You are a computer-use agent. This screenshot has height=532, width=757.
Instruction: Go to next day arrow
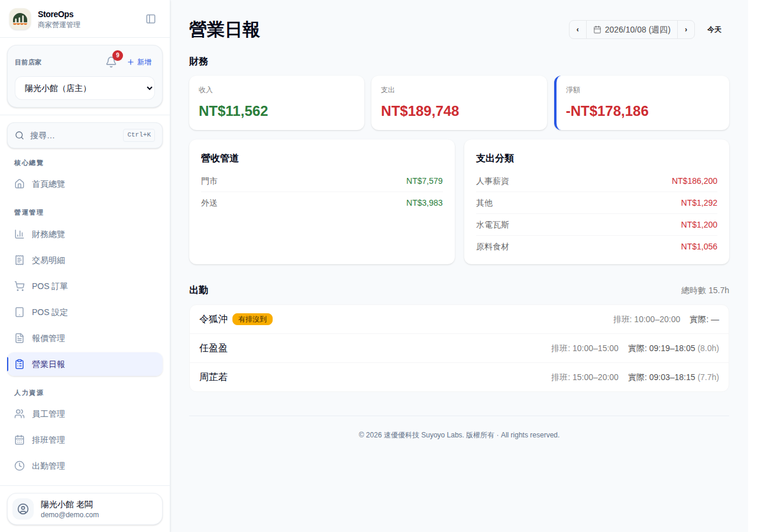[x=686, y=30]
